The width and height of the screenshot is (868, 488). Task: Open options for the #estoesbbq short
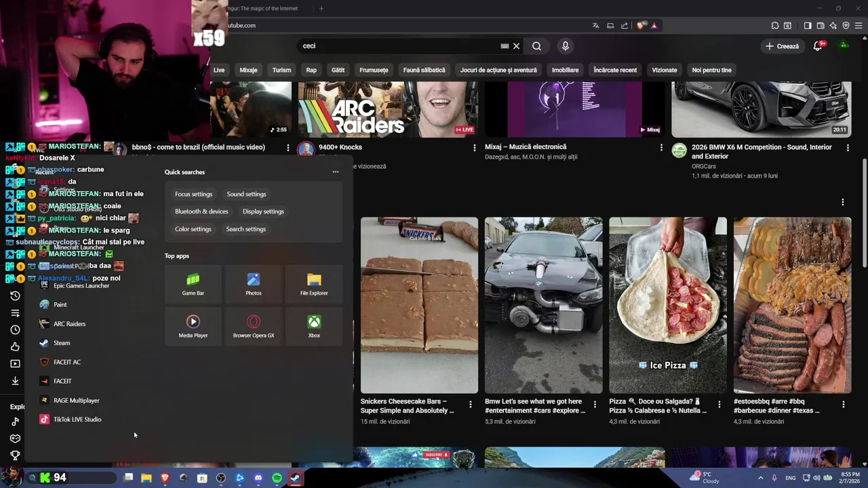click(x=843, y=405)
